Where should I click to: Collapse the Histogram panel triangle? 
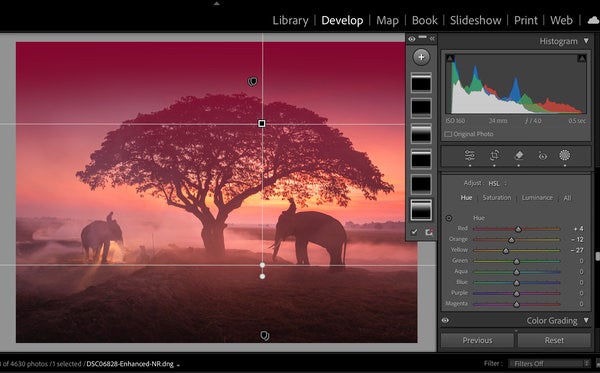click(x=586, y=41)
